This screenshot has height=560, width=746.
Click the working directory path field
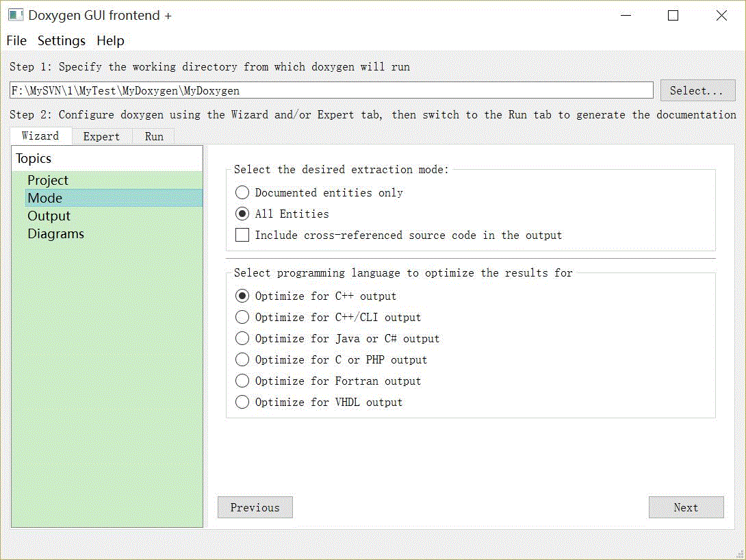pyautogui.click(x=331, y=90)
